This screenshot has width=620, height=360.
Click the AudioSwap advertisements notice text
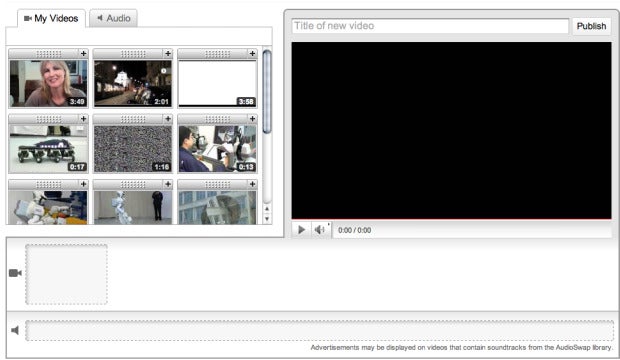click(461, 347)
